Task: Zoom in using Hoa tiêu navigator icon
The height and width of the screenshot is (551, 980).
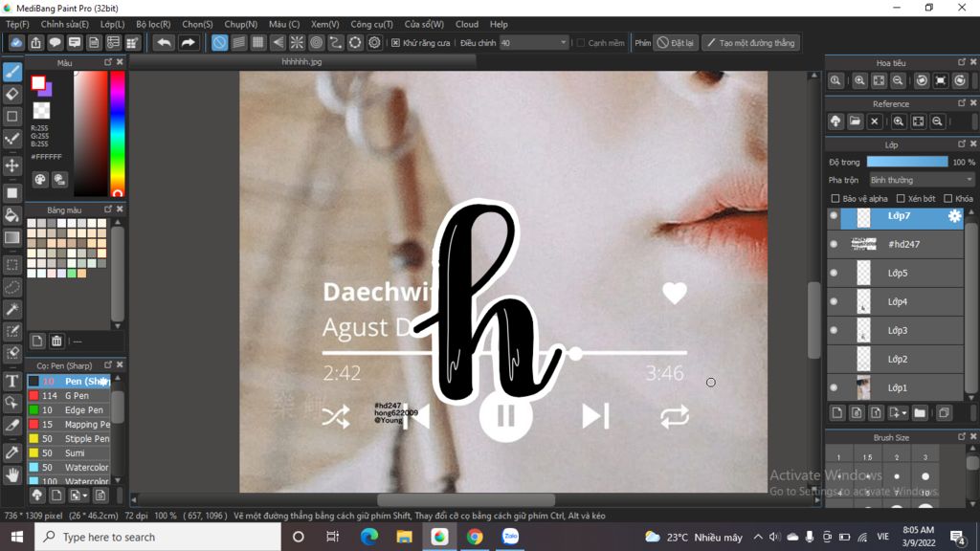Action: (860, 80)
